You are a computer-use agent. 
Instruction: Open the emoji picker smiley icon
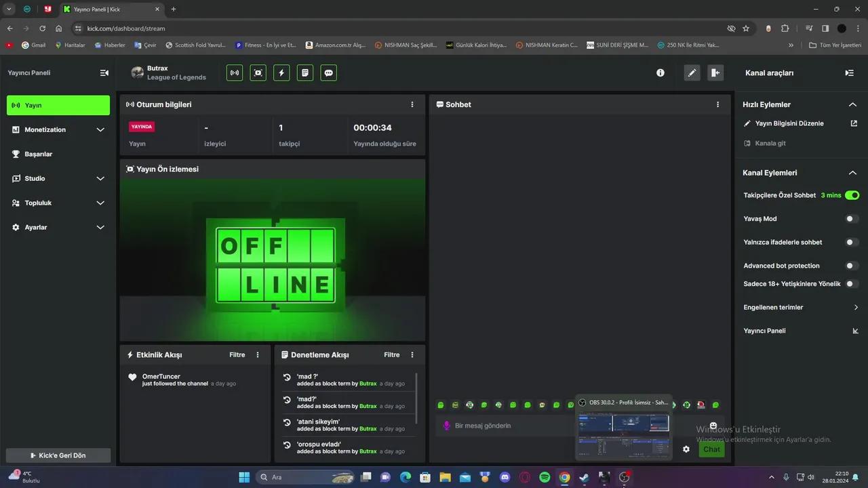pyautogui.click(x=713, y=426)
